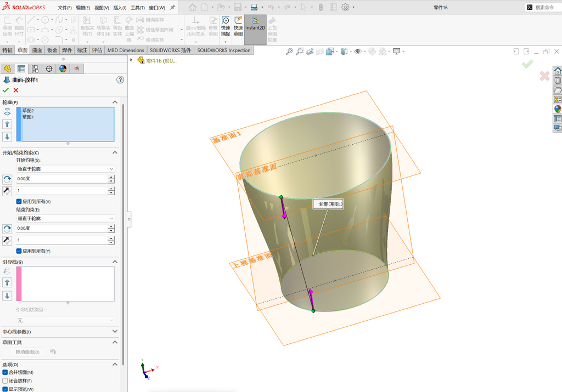Viewport: 562px width, 392px height.
Task: Toggle 显示预览(W) checkbox
Action: [x=5, y=389]
